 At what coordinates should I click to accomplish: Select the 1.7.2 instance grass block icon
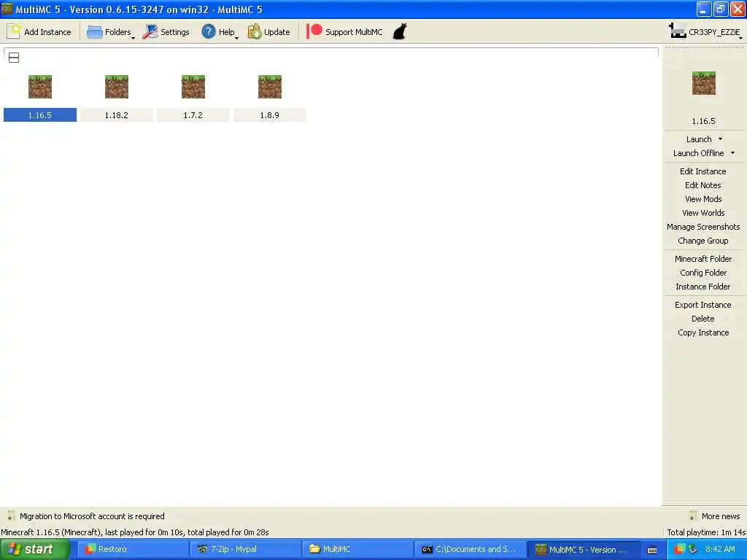pos(193,87)
